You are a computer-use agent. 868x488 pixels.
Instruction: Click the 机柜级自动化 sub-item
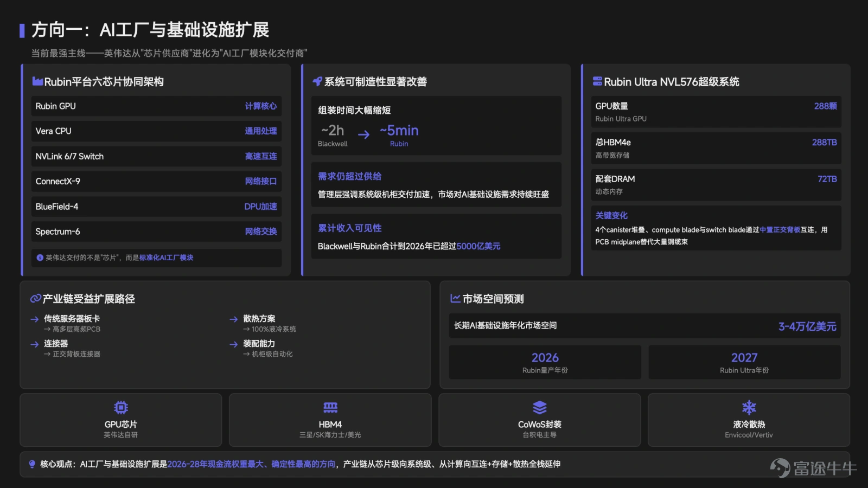272,354
